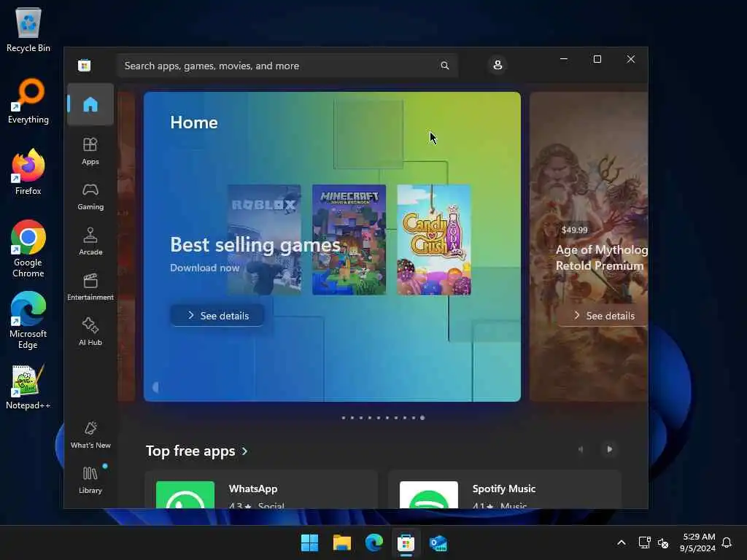747x560 pixels.
Task: Click See details for Age of Mythology
Action: pyautogui.click(x=603, y=315)
